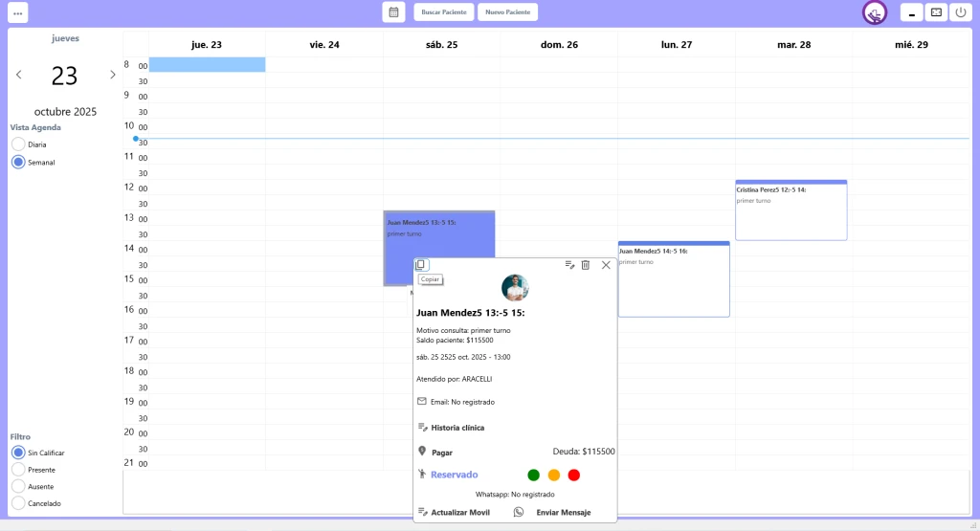Filter appointments by Cancelado
980x531 pixels.
point(18,503)
